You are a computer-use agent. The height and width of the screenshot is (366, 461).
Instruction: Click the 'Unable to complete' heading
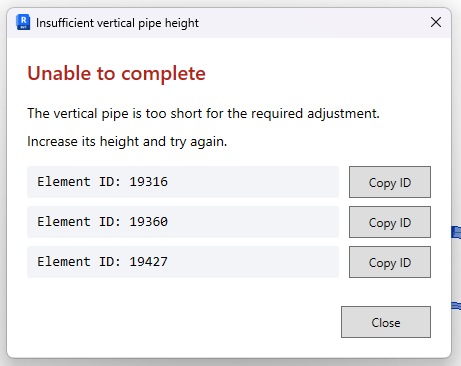pos(116,73)
